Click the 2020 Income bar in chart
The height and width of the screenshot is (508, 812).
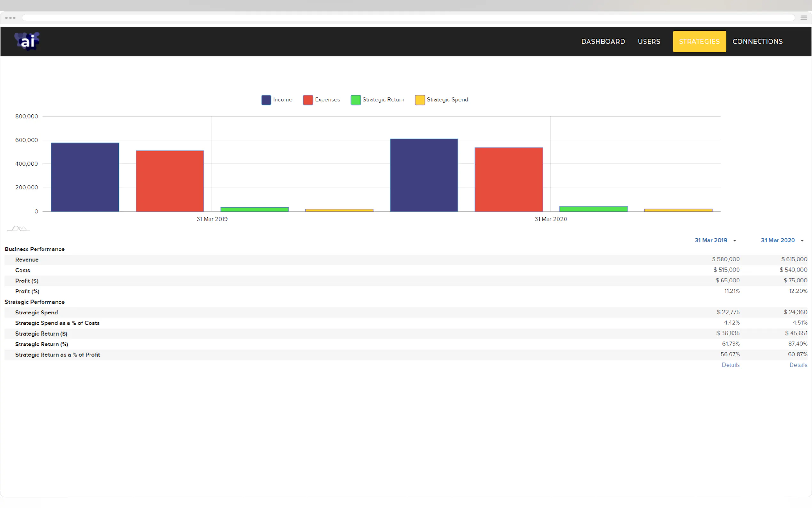click(424, 175)
